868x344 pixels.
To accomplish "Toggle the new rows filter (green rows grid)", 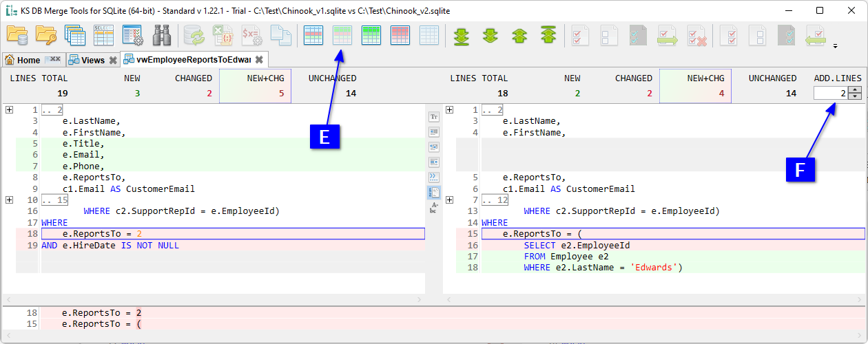I will tap(371, 35).
